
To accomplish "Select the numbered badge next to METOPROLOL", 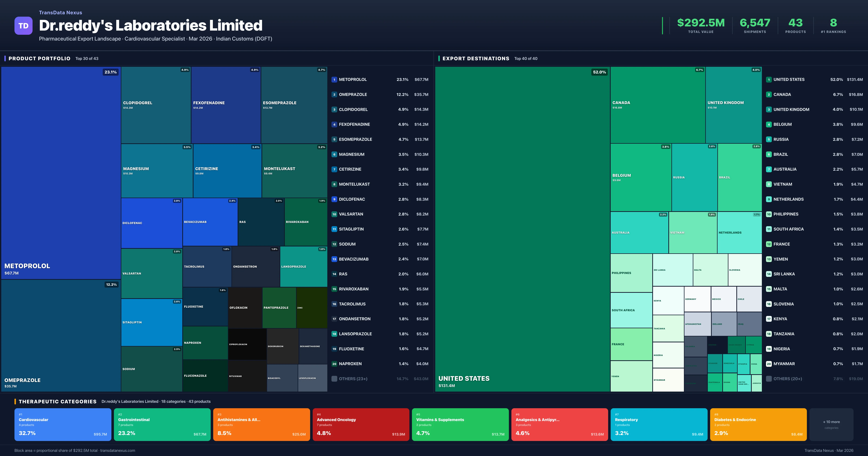I will (334, 80).
